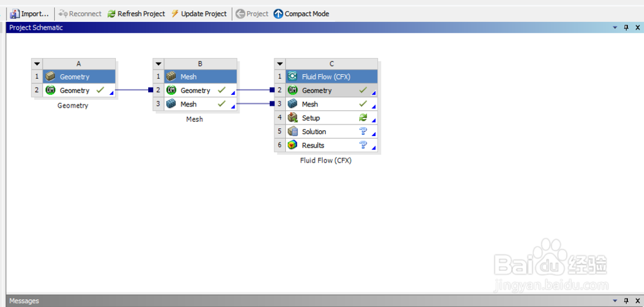Screen dimensions: 644x307
Task: Click Mesh label under system B
Action: [194, 119]
